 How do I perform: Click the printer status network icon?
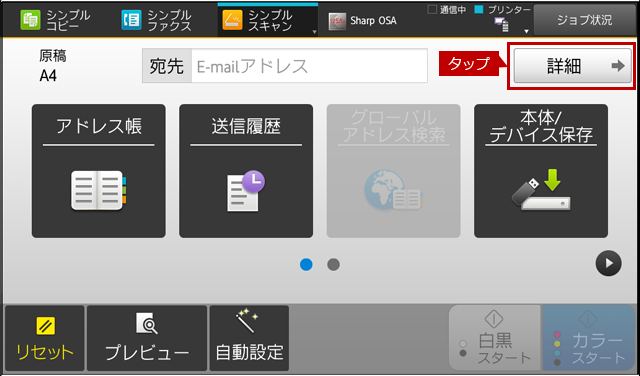[x=501, y=24]
